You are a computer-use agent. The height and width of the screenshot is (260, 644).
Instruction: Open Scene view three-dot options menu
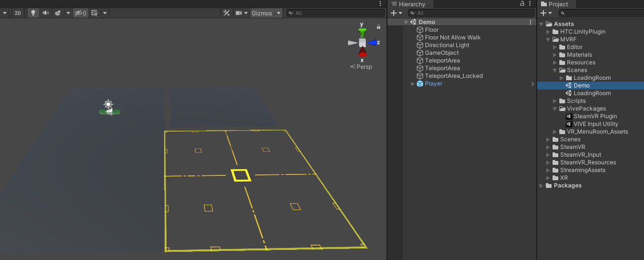point(380,4)
